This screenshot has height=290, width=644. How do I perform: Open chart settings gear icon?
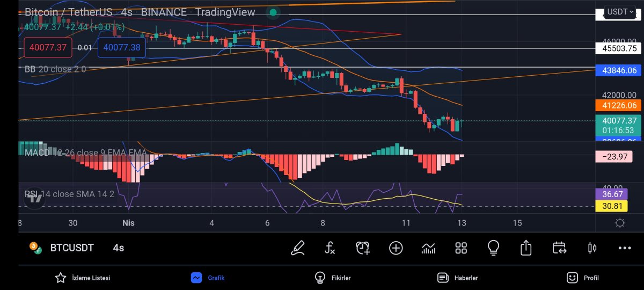tap(620, 223)
